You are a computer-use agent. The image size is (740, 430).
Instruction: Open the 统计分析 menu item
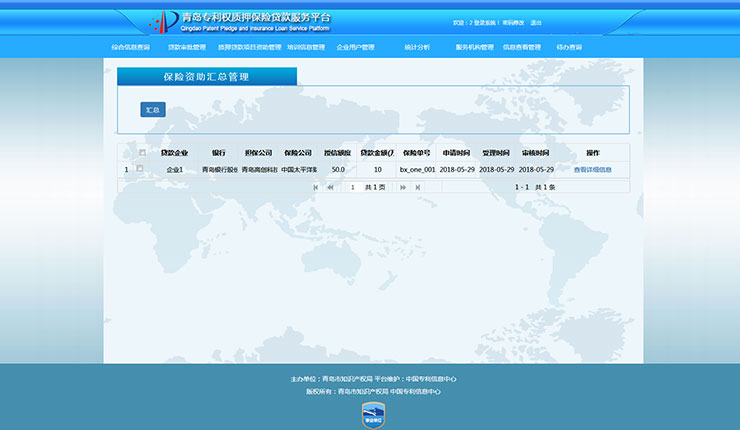(417, 47)
